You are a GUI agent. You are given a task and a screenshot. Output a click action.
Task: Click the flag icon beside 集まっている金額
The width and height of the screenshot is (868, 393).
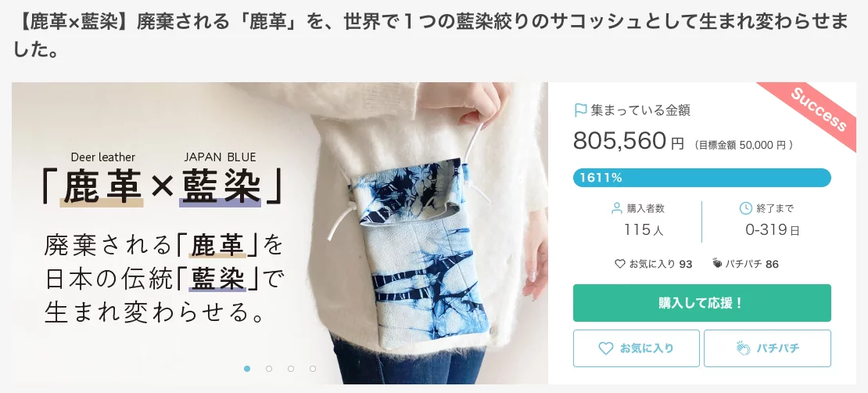click(580, 110)
